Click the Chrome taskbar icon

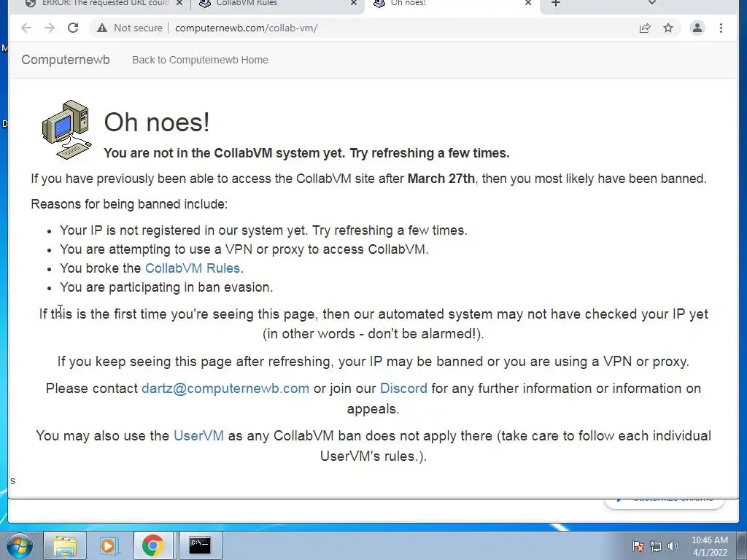[152, 545]
